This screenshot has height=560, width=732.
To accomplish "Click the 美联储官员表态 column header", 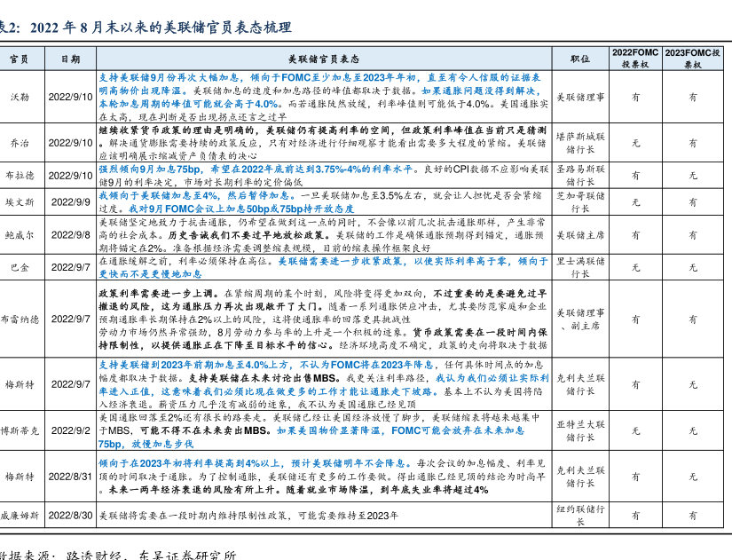I will point(324,59).
